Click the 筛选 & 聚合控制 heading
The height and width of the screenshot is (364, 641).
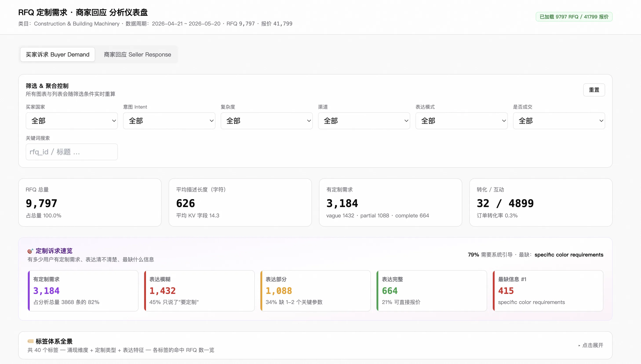(47, 86)
